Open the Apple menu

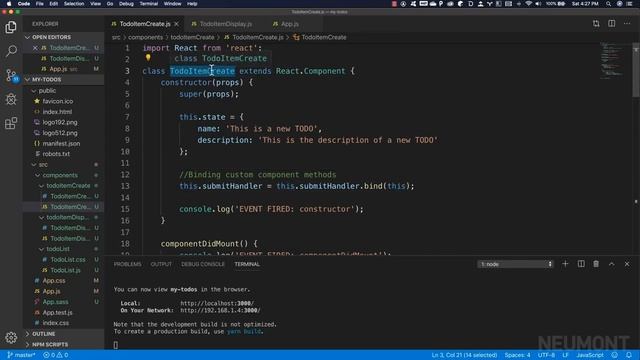[x=9, y=4]
